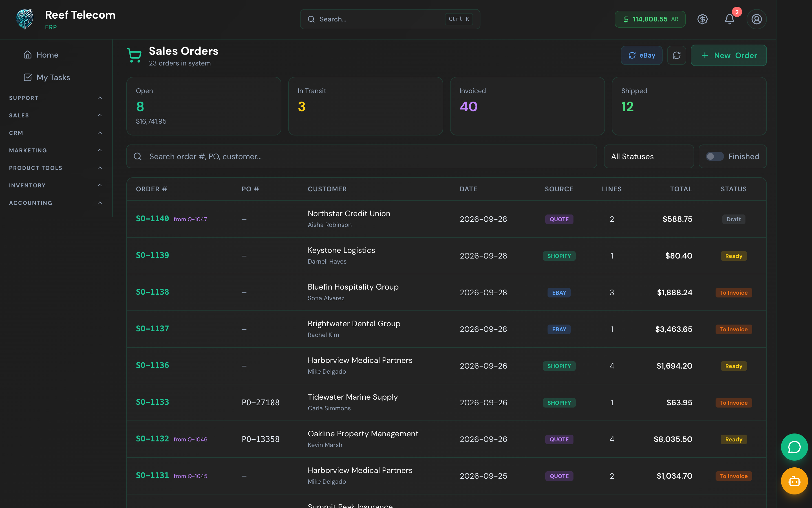812x508 pixels.
Task: Click the 114,808.55 AR balance badge
Action: [650, 19]
